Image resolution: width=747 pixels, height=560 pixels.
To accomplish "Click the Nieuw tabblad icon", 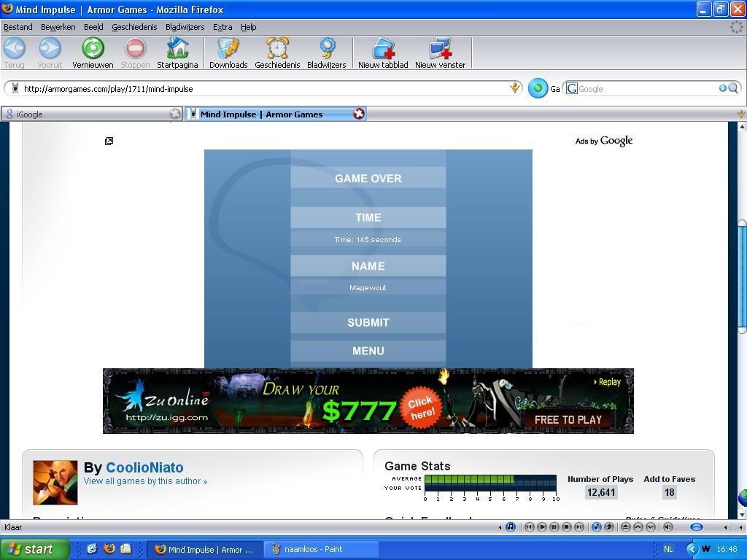I will [x=383, y=49].
